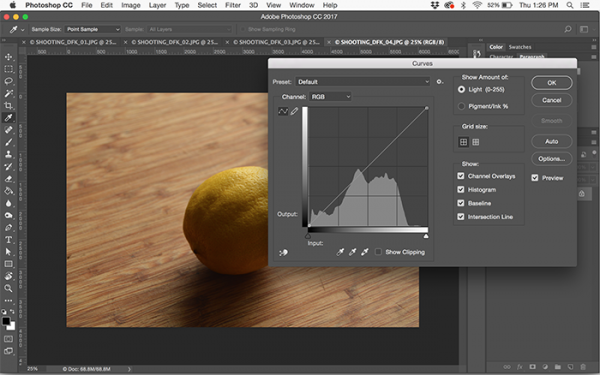Select the Hand tool
Viewport: 600px width, 375px height.
8,276
